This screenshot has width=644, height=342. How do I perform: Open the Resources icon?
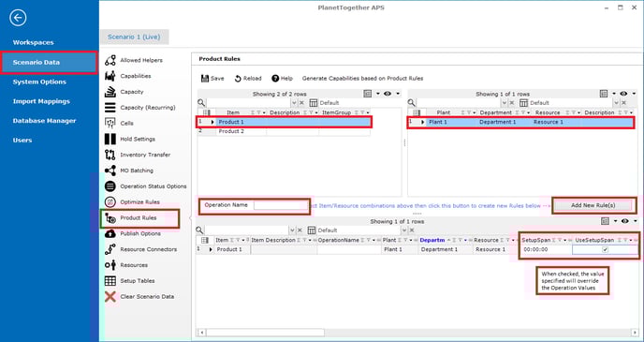(x=110, y=265)
